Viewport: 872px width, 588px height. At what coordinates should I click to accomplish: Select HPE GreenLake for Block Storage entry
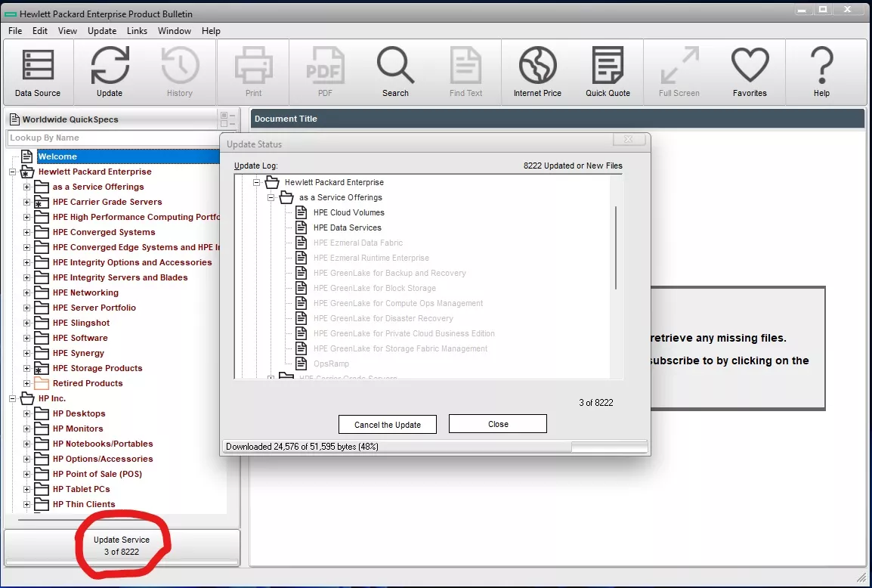pyautogui.click(x=374, y=288)
